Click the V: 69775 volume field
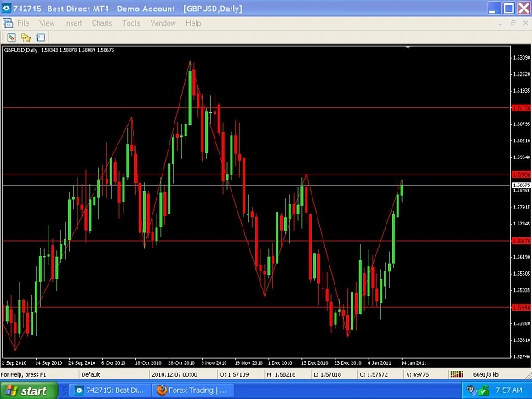Viewport: 532px width, 399px height. click(418, 374)
